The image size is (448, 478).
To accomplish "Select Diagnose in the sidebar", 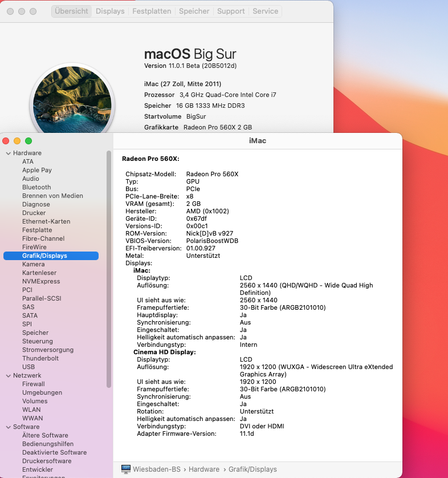I will click(36, 204).
